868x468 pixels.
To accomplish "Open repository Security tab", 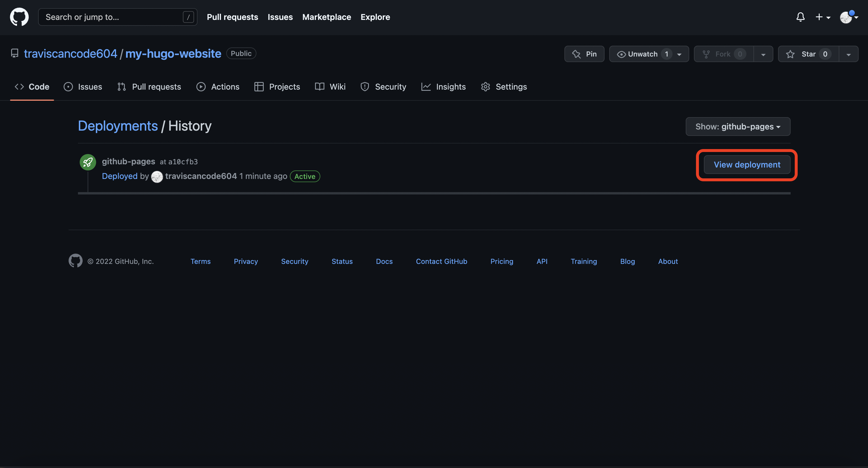I will tap(383, 86).
